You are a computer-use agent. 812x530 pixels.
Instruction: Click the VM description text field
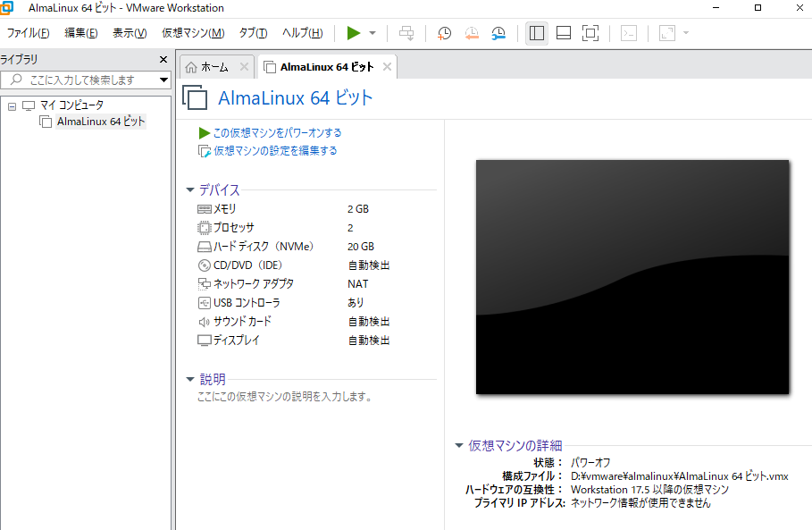coord(285,397)
